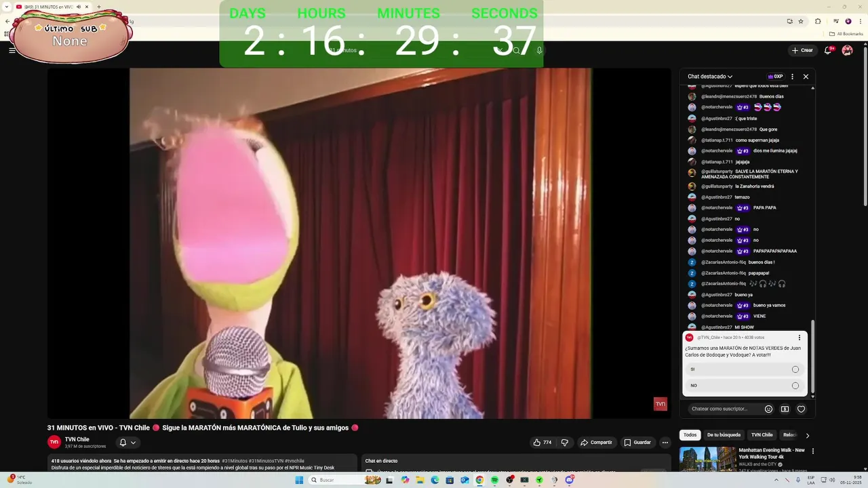
Task: Click the Crear create button
Action: pos(802,50)
